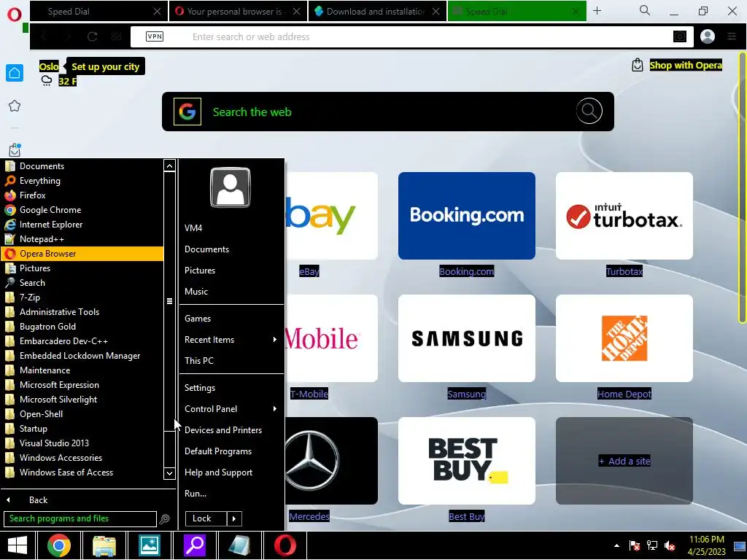Show hidden tray icons arrow
Screen dimensions: 747x560
point(616,545)
